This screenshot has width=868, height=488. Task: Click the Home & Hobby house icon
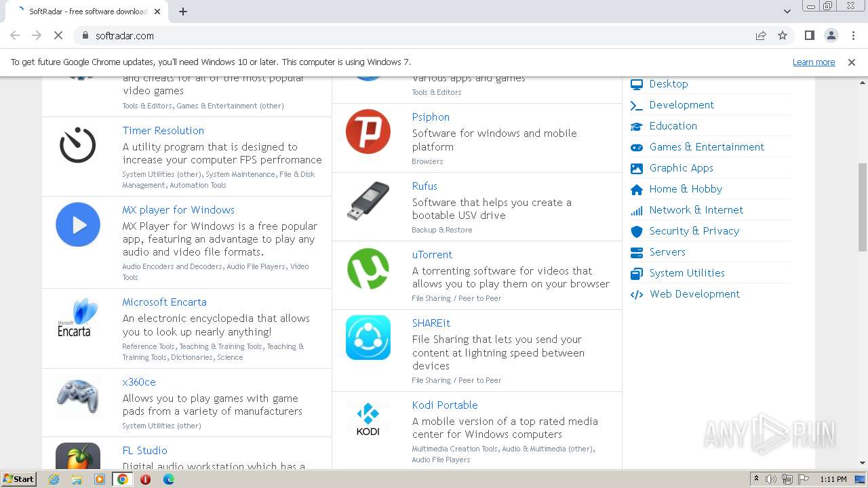point(636,189)
